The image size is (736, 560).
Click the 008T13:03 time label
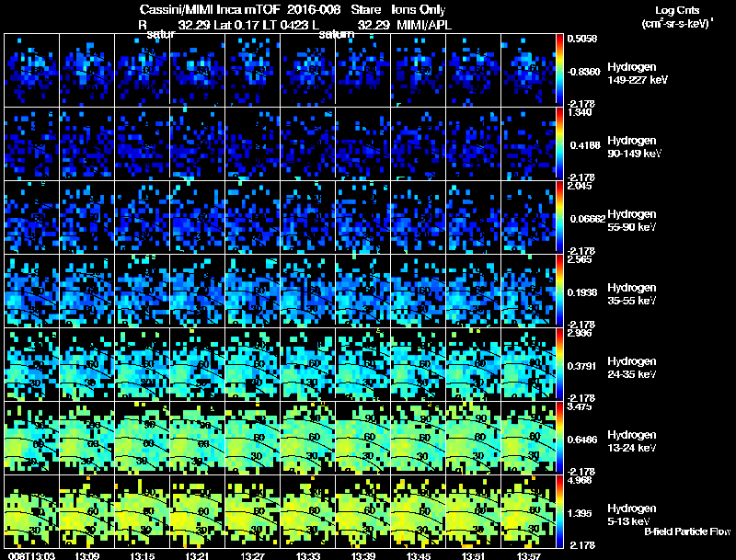point(31,555)
